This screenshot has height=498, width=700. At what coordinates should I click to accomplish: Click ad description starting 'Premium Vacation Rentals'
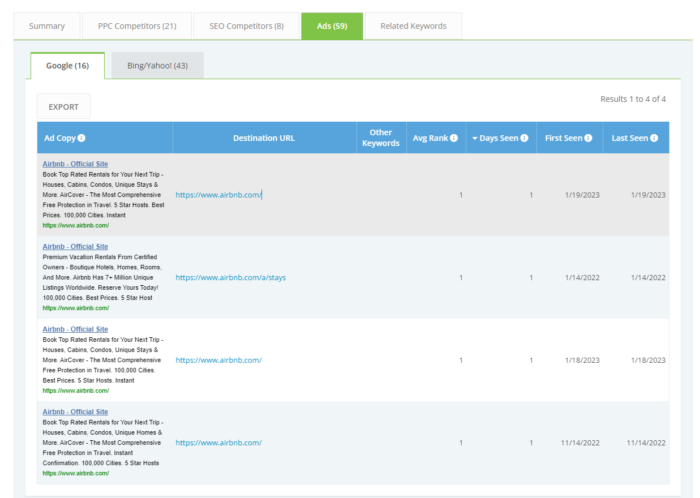tap(102, 277)
